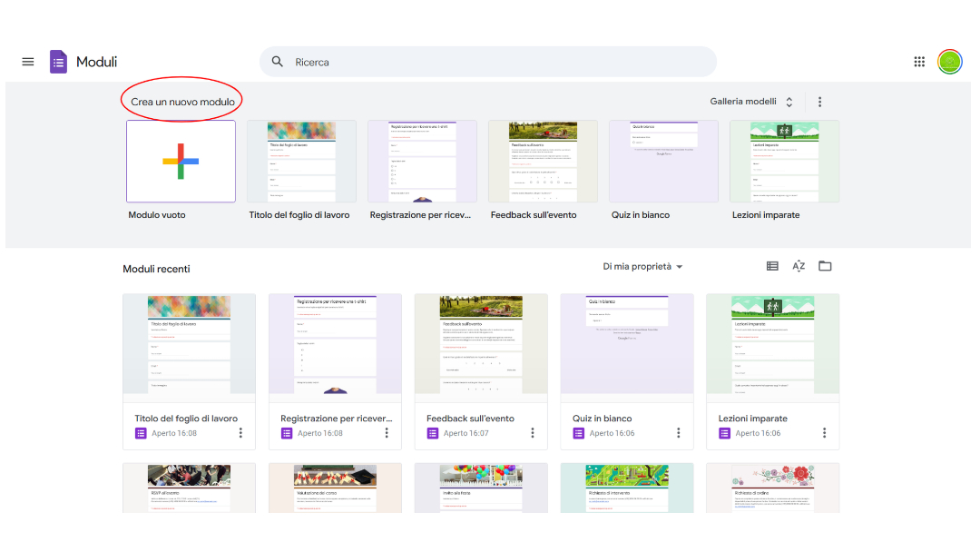The image size is (980, 552).
Task: Open recent Registrazione per ricever... form preview
Action: point(335,344)
